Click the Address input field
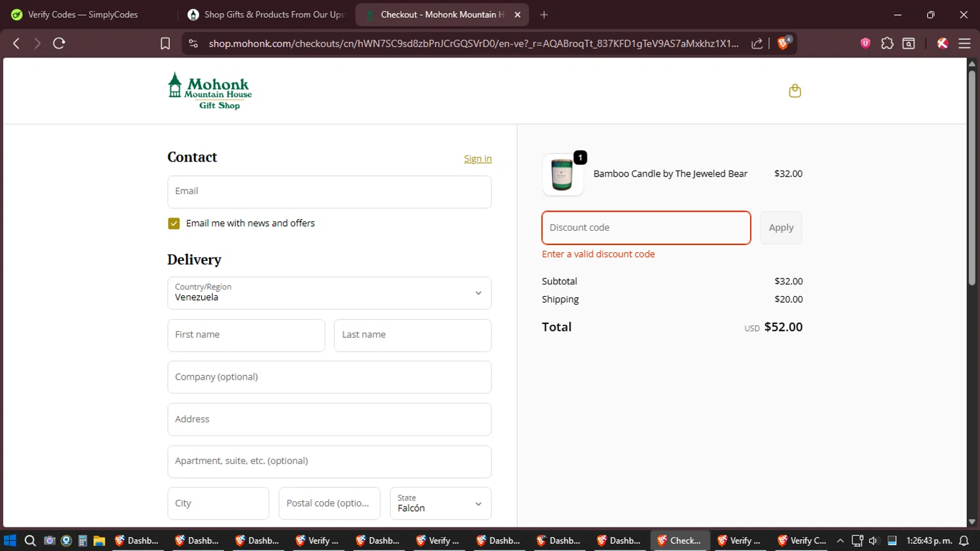 329,420
